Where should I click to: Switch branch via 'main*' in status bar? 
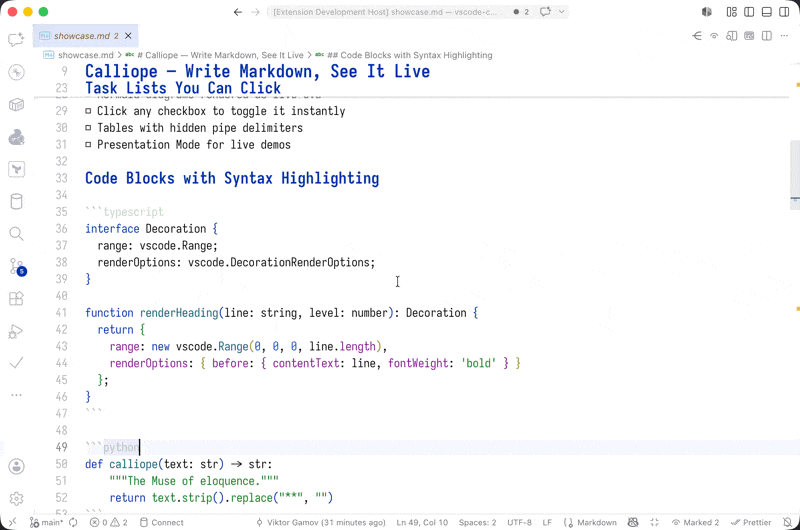(46, 522)
